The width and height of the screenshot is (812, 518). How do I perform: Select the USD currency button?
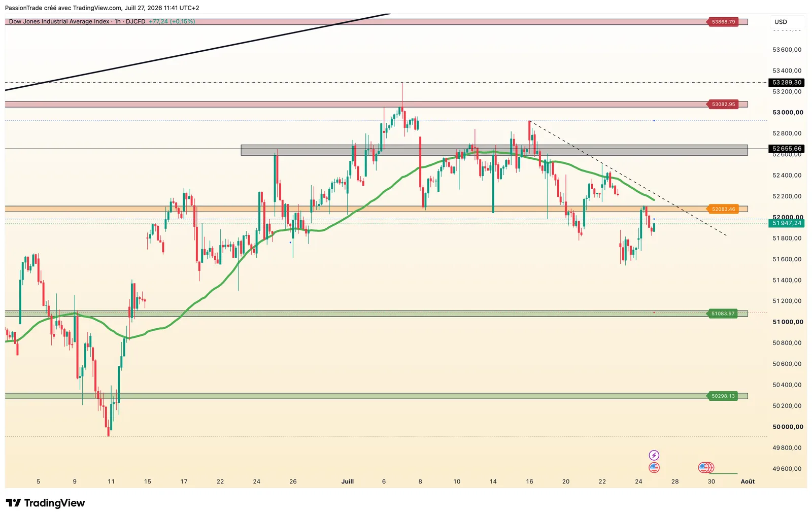click(x=781, y=22)
